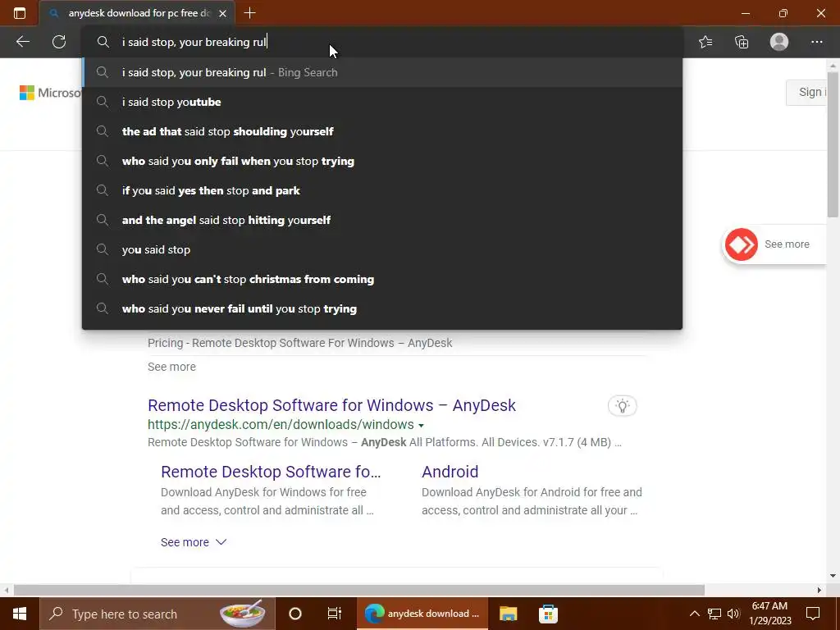Click the taskbar clock showing 6:47 AM
Viewport: 840px width, 630px height.
coord(769,614)
